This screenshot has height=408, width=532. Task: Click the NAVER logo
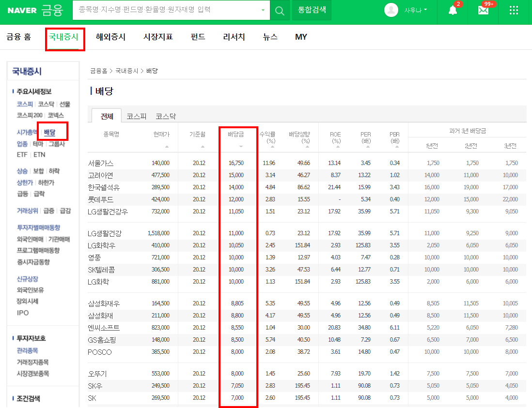click(x=22, y=11)
